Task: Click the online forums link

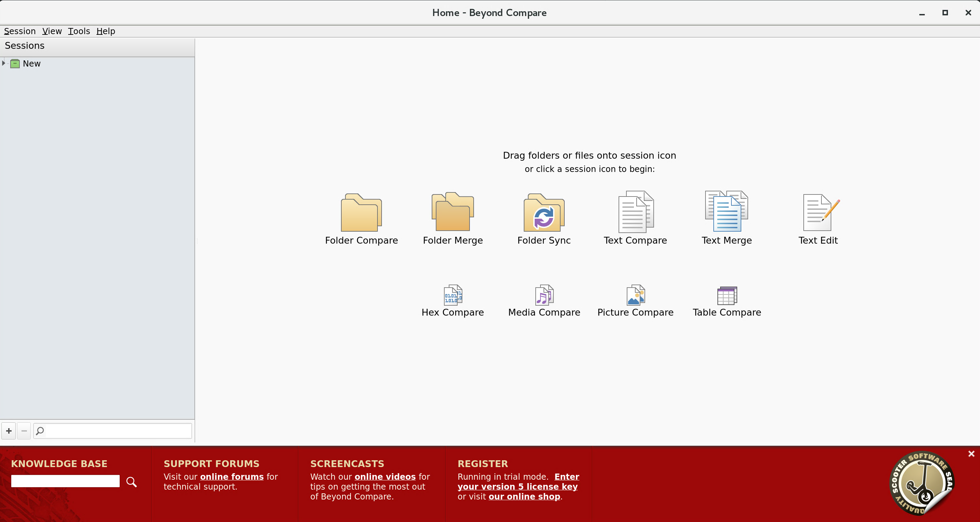Action: [232, 477]
